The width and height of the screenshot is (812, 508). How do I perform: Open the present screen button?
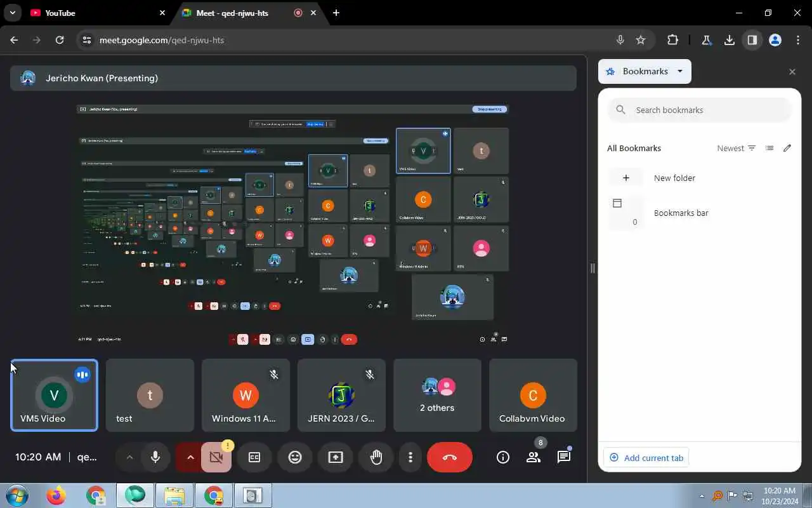click(336, 457)
